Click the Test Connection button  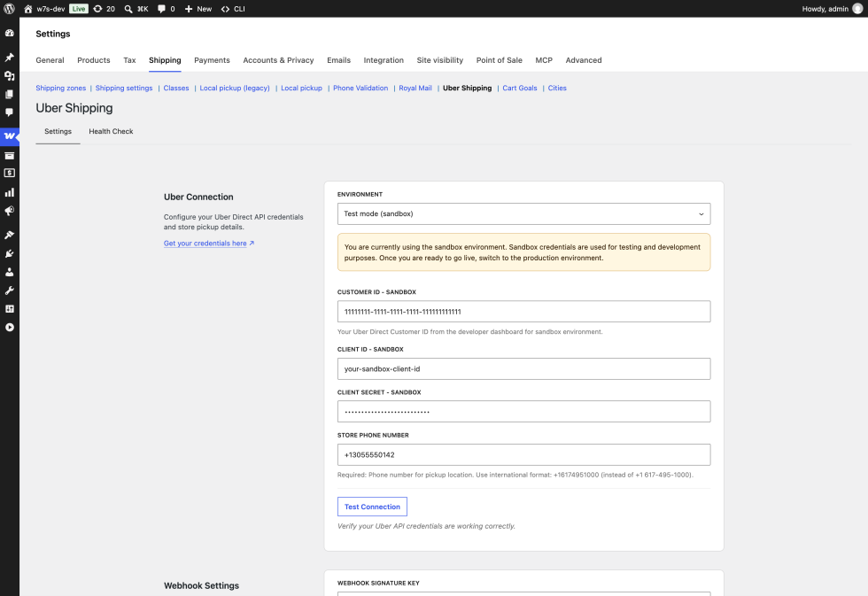click(x=372, y=507)
